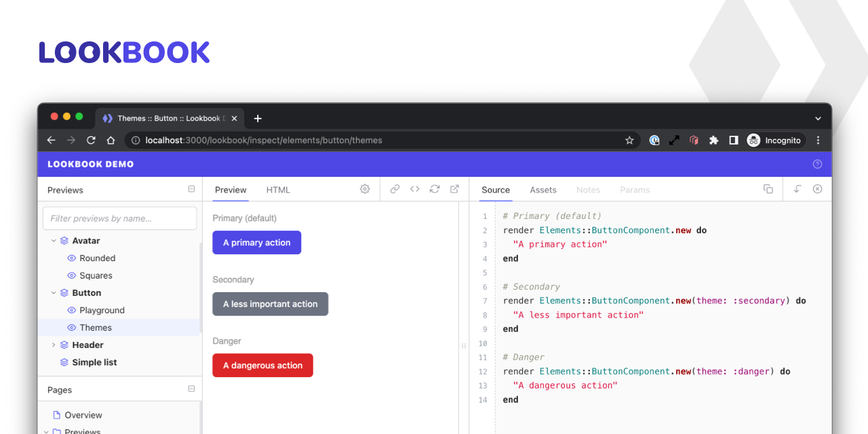This screenshot has height=434, width=868.
Task: Switch to the HTML tab
Action: pos(278,190)
